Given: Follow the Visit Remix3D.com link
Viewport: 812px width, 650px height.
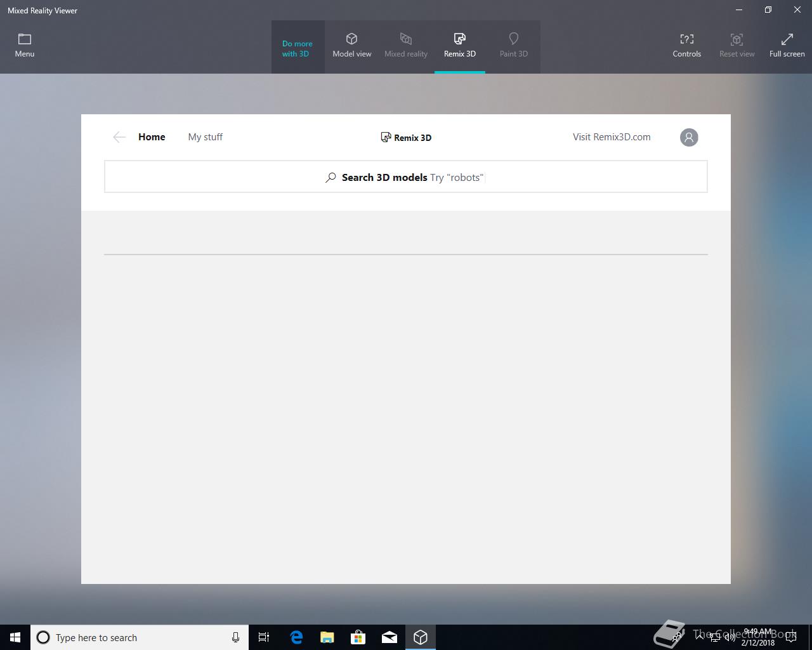Looking at the screenshot, I should point(612,137).
